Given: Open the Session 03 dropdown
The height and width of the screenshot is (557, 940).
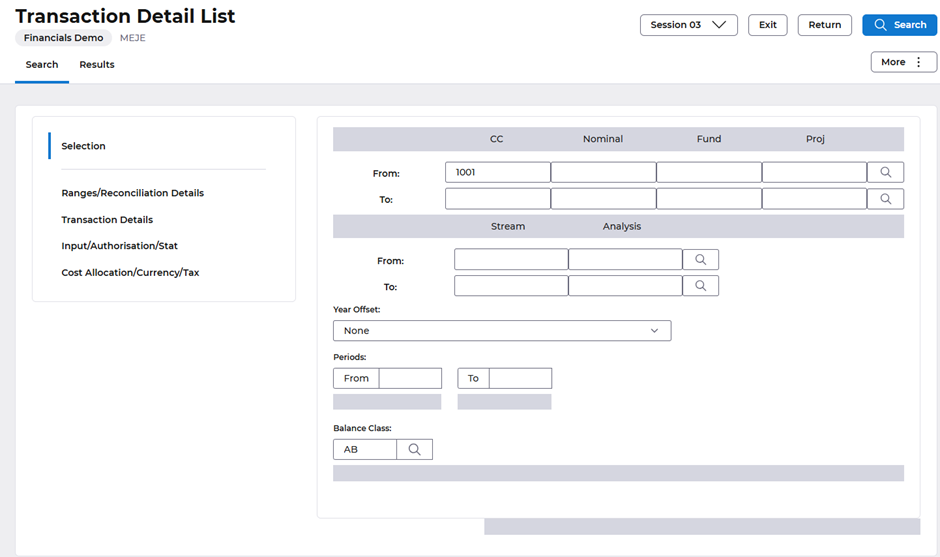Looking at the screenshot, I should coord(688,25).
